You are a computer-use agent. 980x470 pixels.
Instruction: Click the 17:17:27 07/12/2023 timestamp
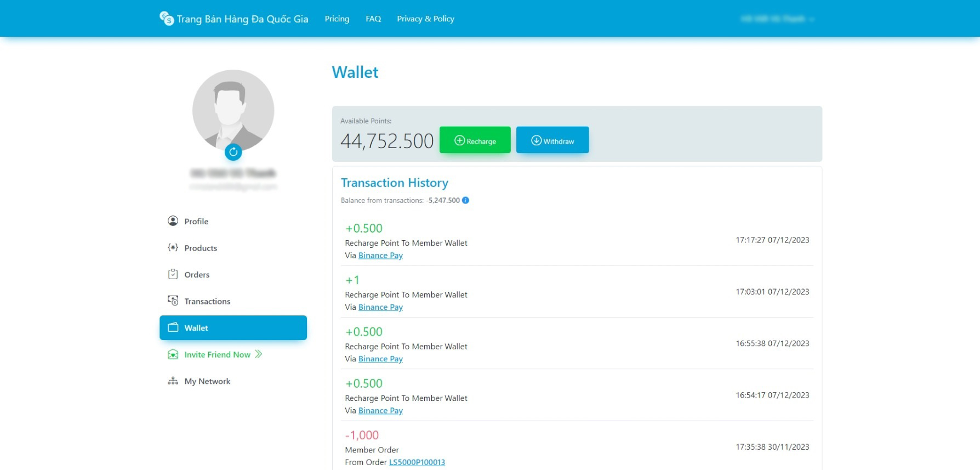tap(772, 240)
